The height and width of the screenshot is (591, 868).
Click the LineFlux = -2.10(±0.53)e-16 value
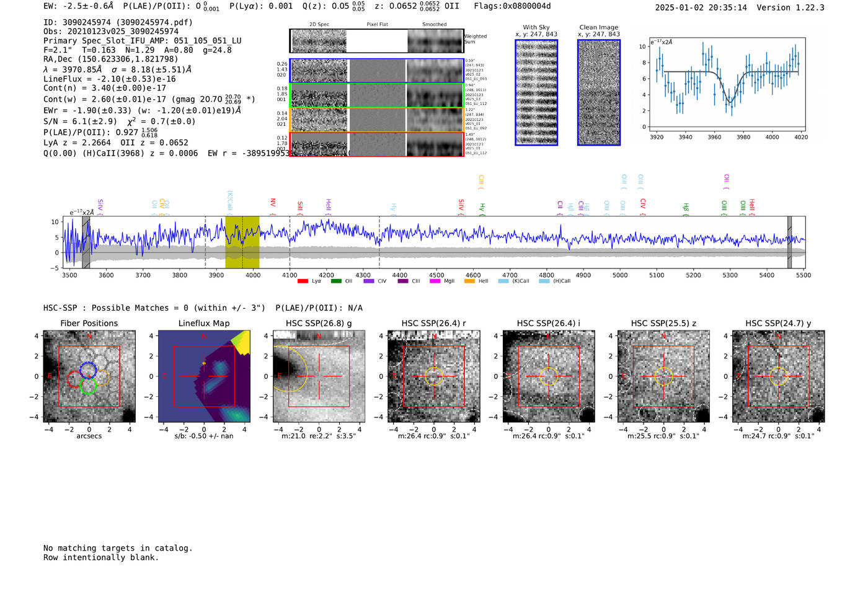pos(110,79)
